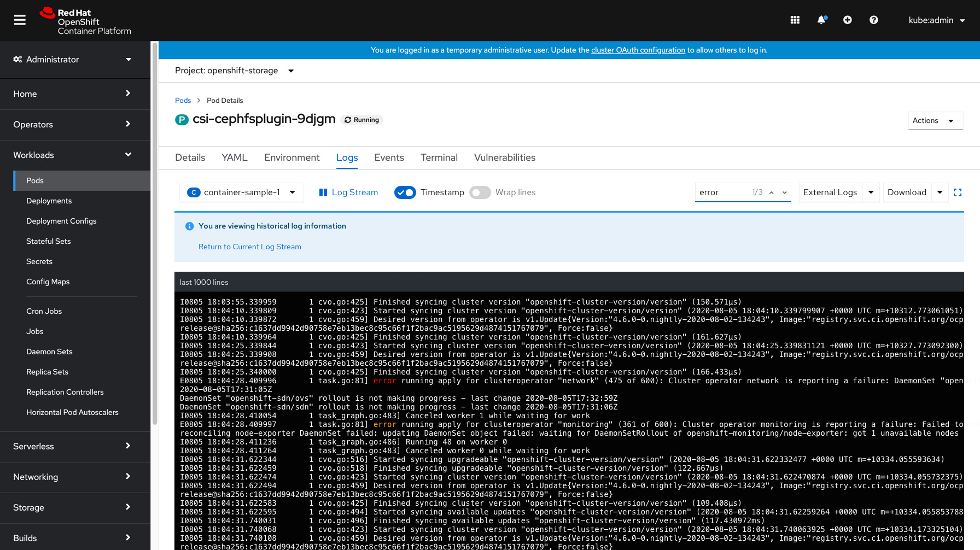Collapse the Workloads navigation section
The image size is (980, 550).
coord(75,155)
